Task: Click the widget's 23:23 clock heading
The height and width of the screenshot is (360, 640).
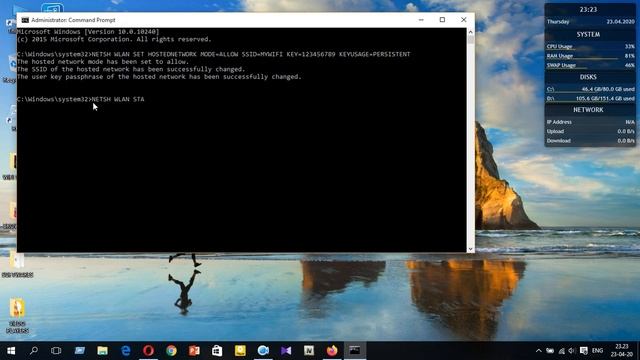Action: pyautogui.click(x=588, y=9)
